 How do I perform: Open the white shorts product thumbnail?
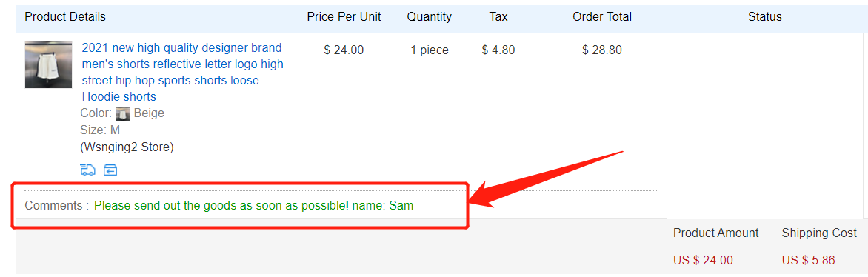coord(48,65)
